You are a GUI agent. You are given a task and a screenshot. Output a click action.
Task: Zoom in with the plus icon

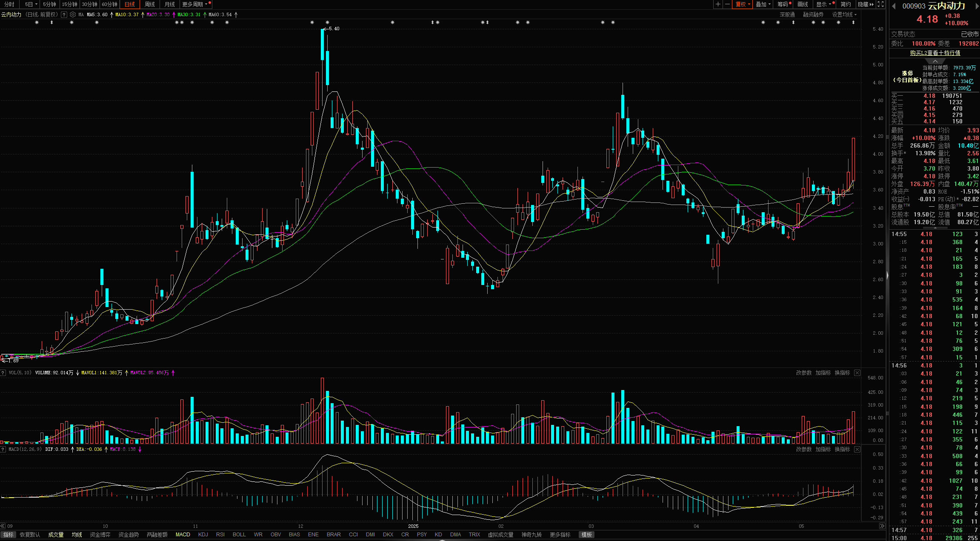click(718, 4)
